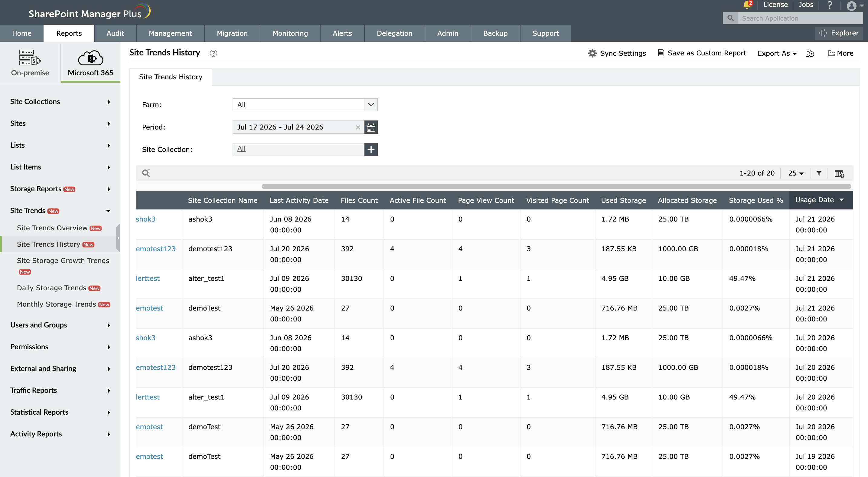The image size is (868, 477).
Task: Open the Export As dropdown
Action: pos(777,53)
